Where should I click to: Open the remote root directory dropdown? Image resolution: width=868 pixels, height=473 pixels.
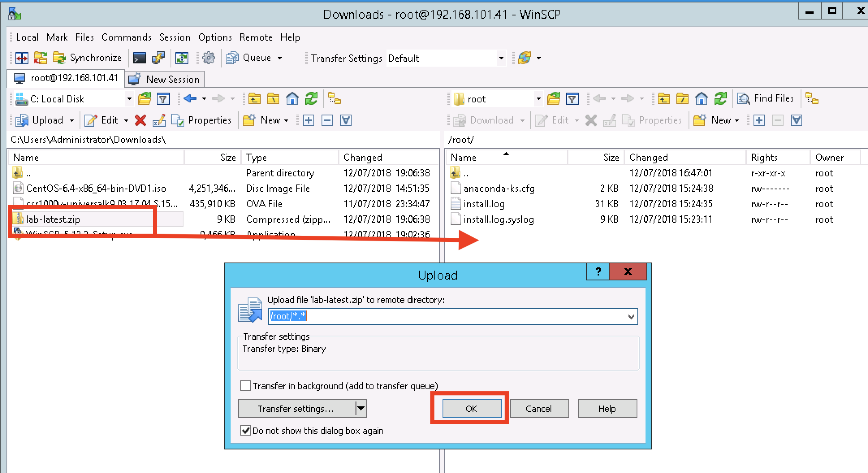(539, 99)
